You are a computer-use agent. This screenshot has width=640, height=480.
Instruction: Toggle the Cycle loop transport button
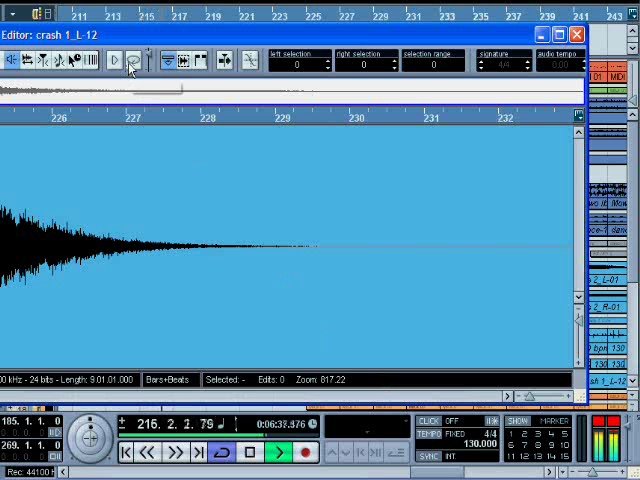pyautogui.click(x=222, y=453)
